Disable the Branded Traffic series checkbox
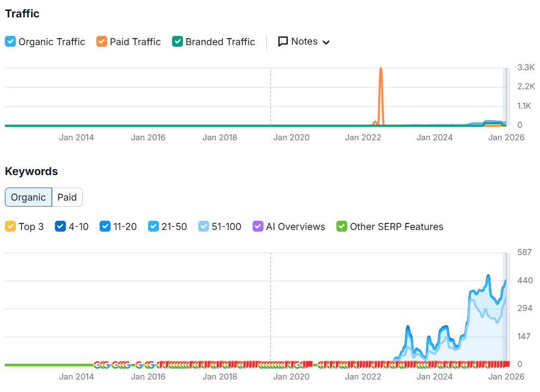Viewport: 540px width, 392px height. point(177,42)
